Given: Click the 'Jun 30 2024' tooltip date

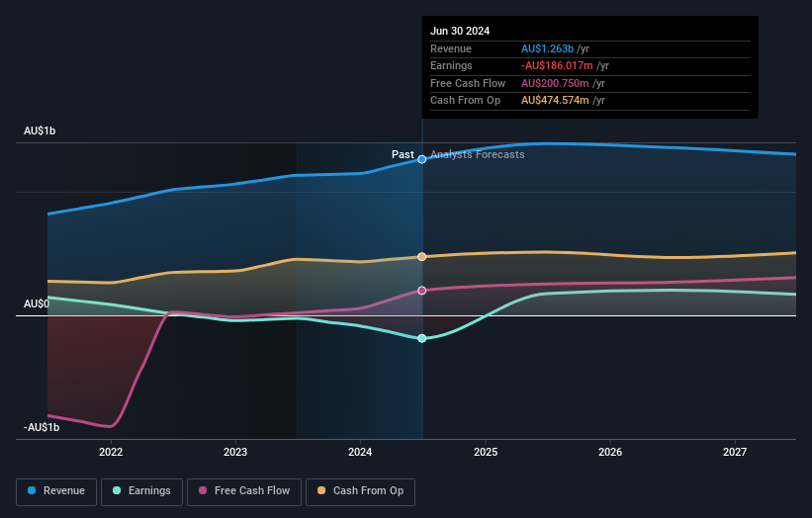Looking at the screenshot, I should tap(460, 31).
